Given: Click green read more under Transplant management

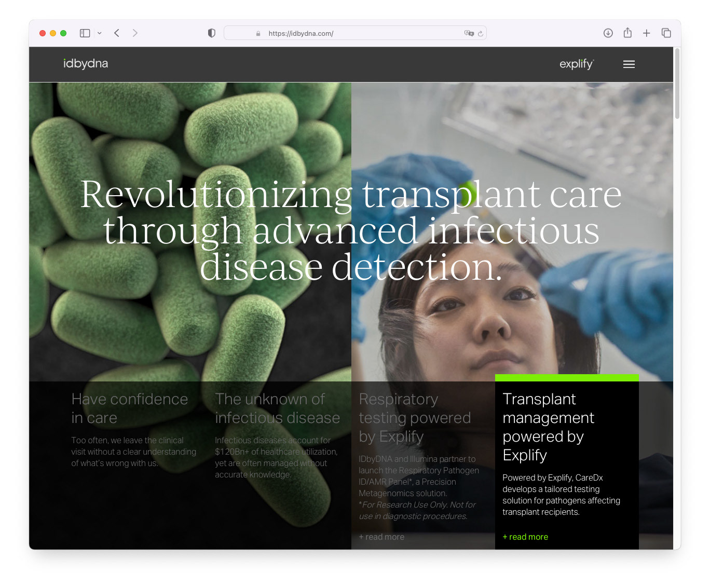Looking at the screenshot, I should 525,537.
